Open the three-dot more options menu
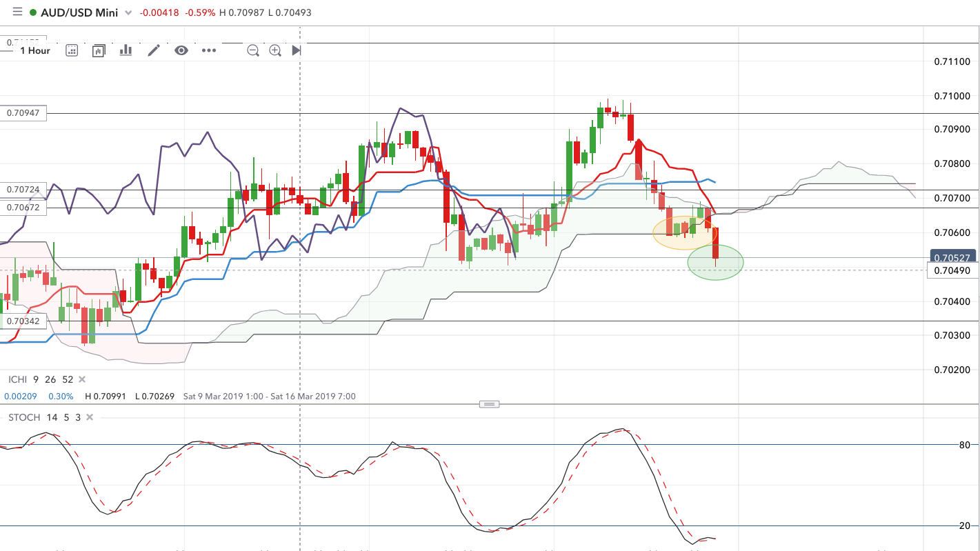980x551 pixels. point(208,50)
